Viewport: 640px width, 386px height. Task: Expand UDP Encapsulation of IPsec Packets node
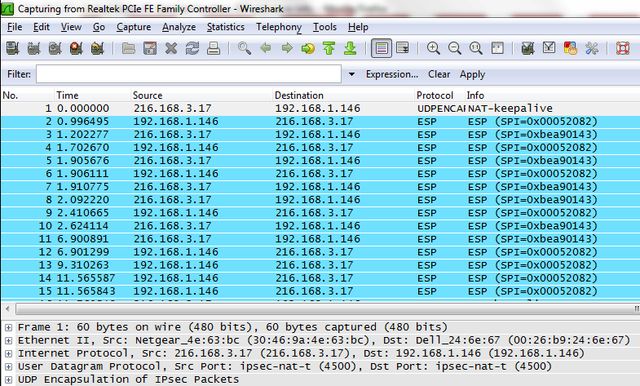click(8, 379)
